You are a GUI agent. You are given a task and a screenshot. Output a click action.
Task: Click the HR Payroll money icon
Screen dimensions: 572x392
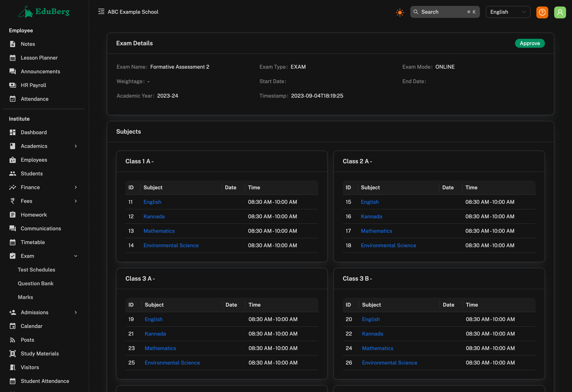pyautogui.click(x=13, y=85)
